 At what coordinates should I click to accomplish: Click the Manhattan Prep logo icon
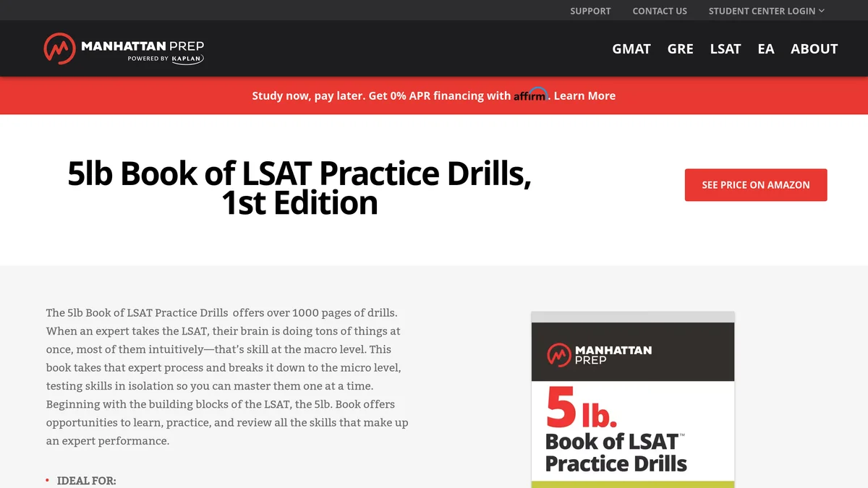[x=59, y=48]
